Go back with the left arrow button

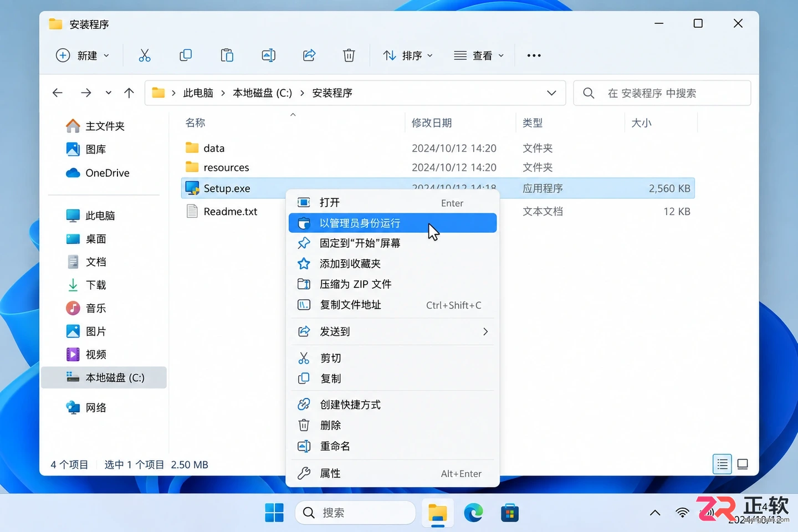58,93
